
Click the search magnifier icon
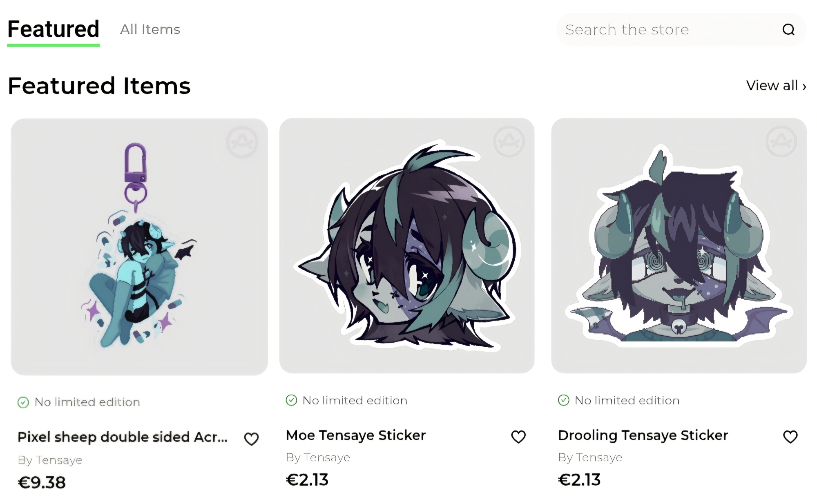tap(788, 30)
